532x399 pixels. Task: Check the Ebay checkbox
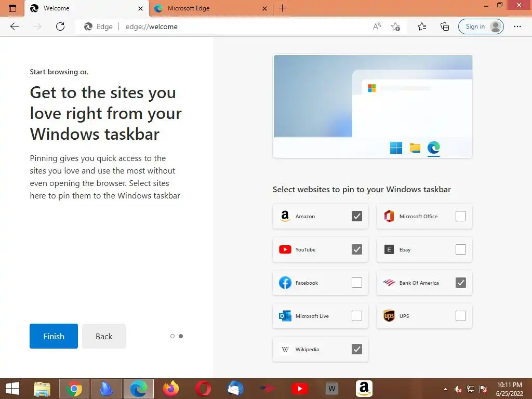(x=461, y=249)
